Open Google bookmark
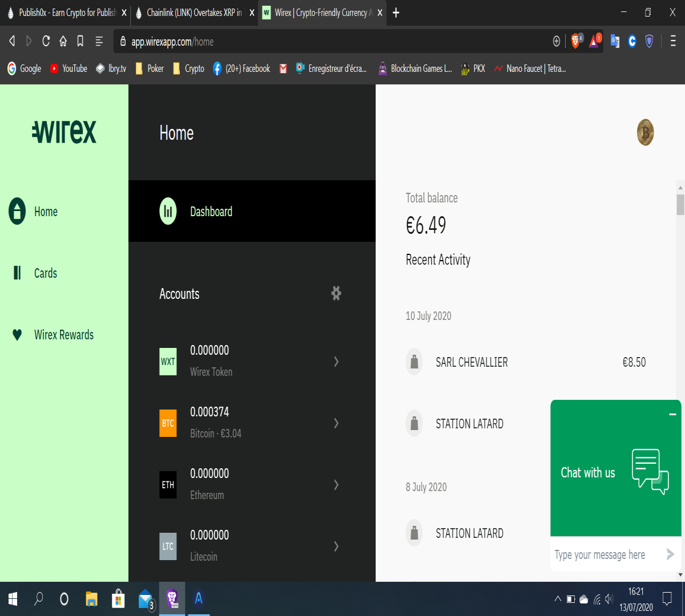This screenshot has height=616, width=685. (x=24, y=68)
